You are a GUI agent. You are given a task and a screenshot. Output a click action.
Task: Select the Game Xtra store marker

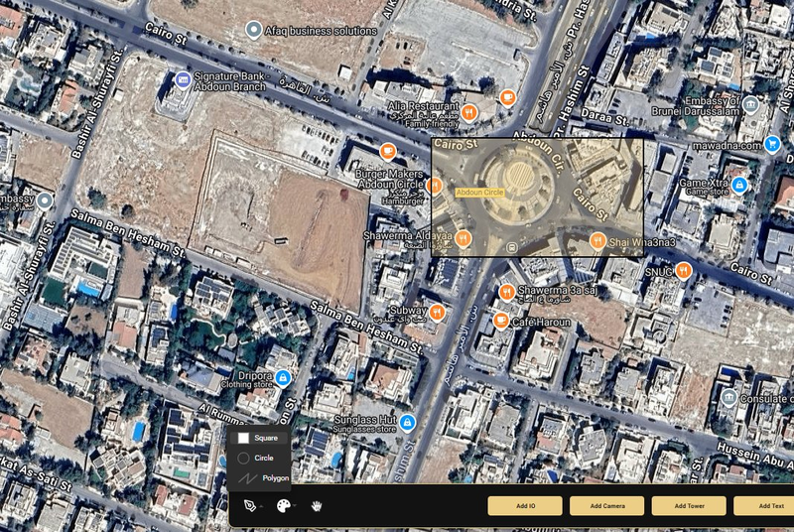click(738, 186)
